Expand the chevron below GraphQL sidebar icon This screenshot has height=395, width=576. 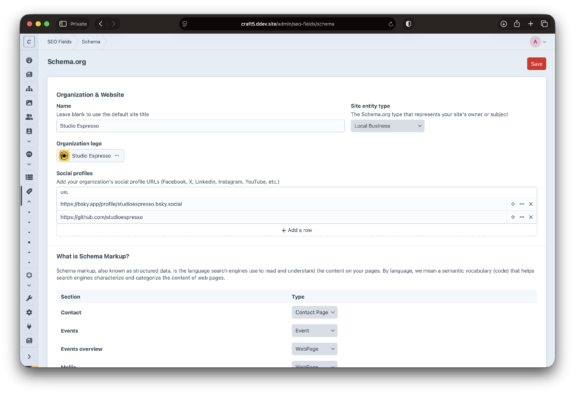29,286
